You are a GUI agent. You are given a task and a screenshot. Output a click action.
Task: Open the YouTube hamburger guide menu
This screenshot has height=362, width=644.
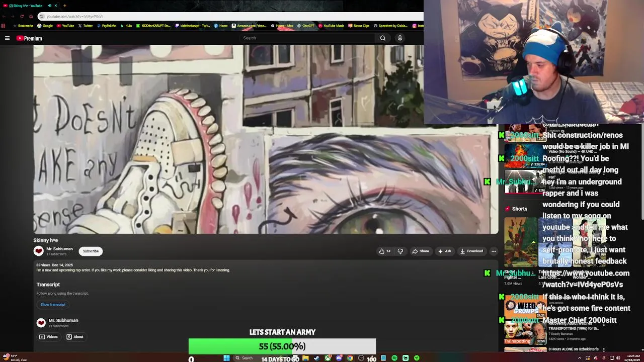click(x=7, y=38)
